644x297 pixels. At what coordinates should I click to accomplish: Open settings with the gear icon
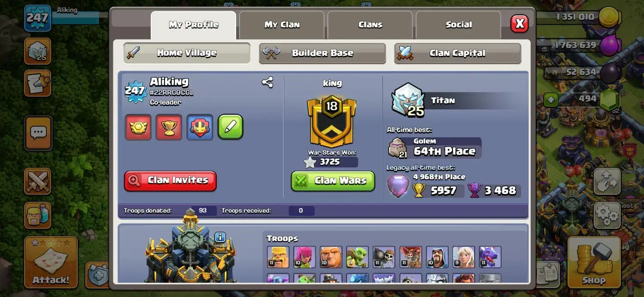pyautogui.click(x=607, y=215)
